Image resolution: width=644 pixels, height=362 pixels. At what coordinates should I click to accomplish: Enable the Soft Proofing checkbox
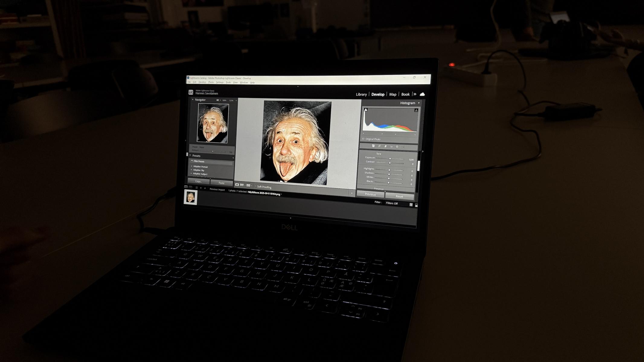(255, 186)
